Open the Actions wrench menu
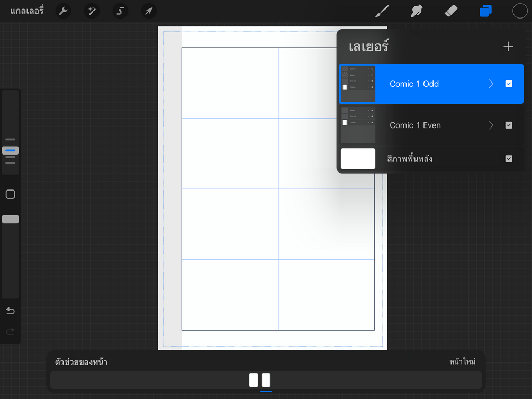Image resolution: width=532 pixels, height=399 pixels. click(x=63, y=11)
